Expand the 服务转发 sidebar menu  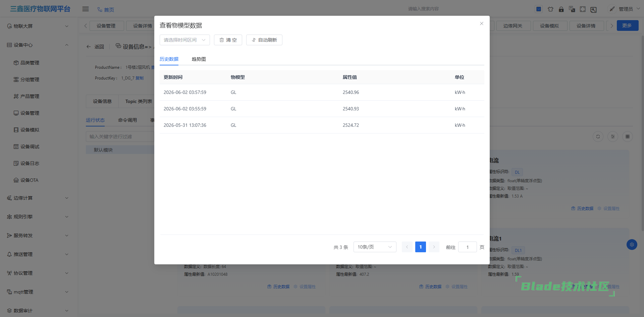click(38, 235)
